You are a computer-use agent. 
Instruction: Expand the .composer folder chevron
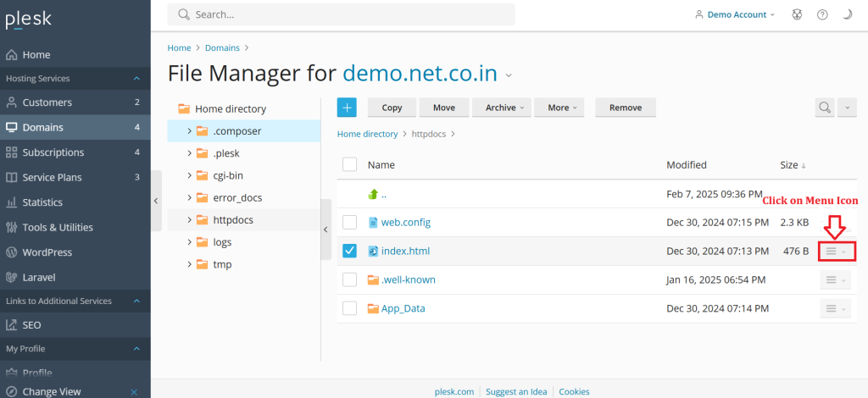[x=189, y=131]
